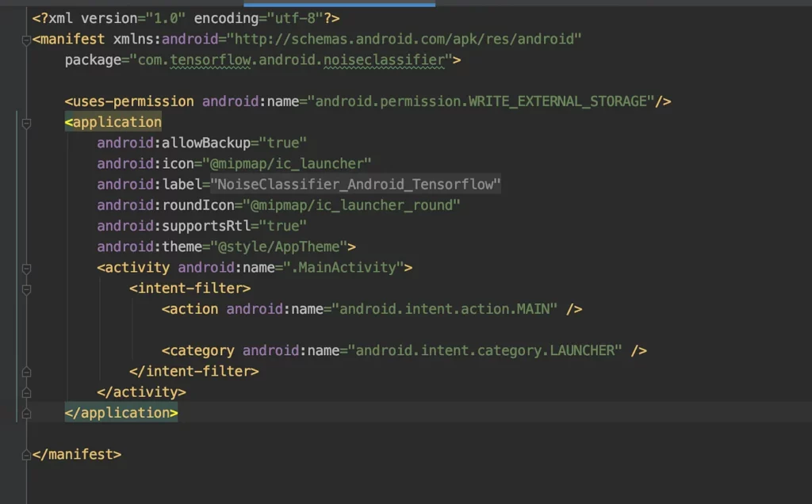Click the highlighted opening application tag
The height and width of the screenshot is (504, 812).
pos(113,122)
